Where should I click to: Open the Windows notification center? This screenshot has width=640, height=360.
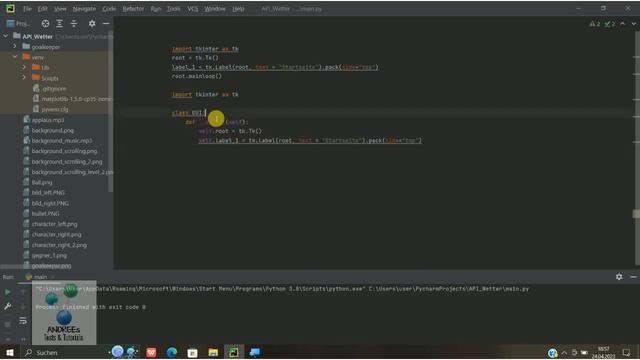(627, 353)
